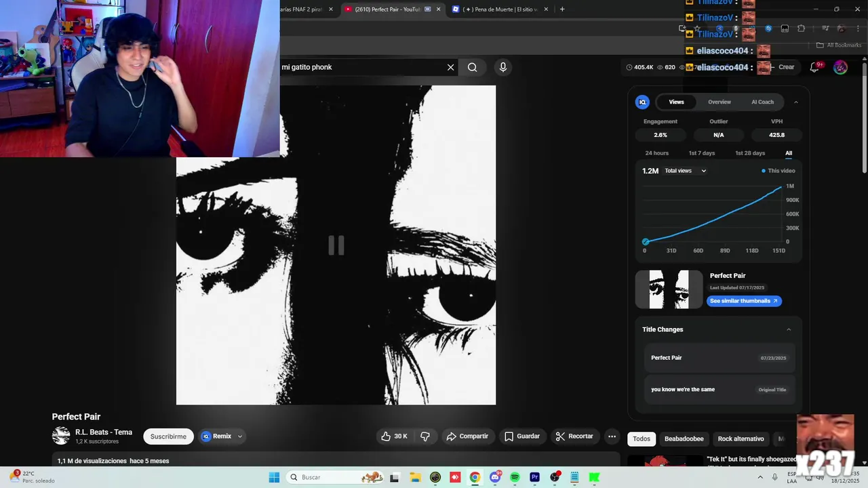Switch to the Pena de Muerte browser tab

coord(498,9)
